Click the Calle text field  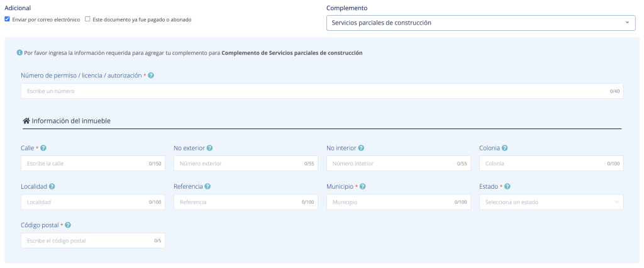pyautogui.click(x=85, y=164)
